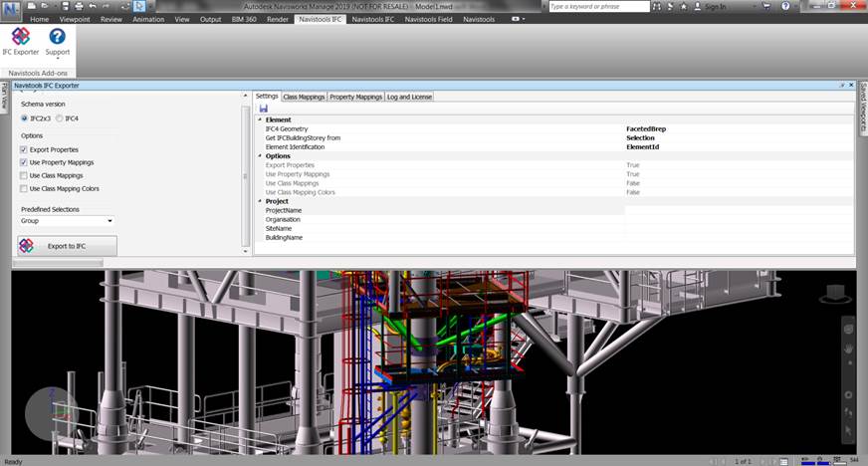
Task: Click the ElementId value of Element Identification
Action: (643, 147)
